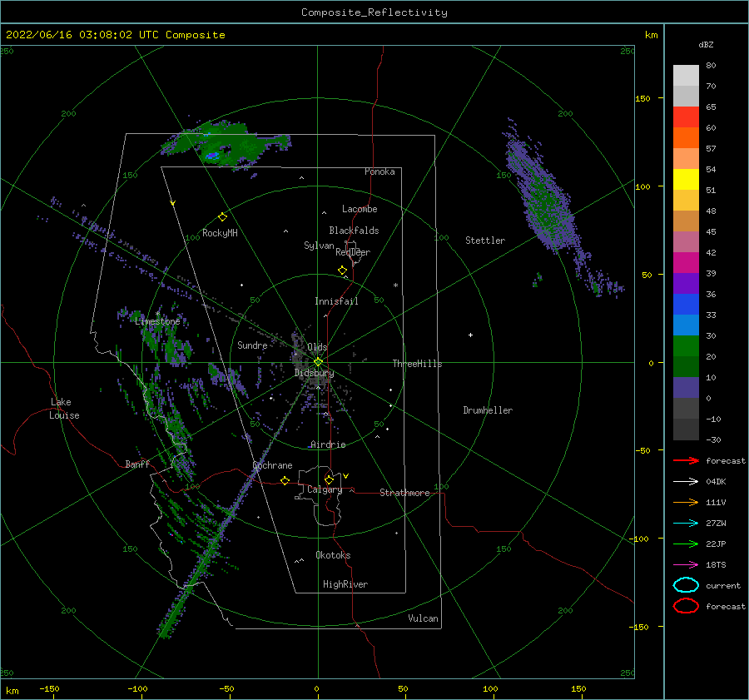Pick the bright green 20–30 dBZ swatch
Viewport: 749px width, 700px height.
(686, 346)
